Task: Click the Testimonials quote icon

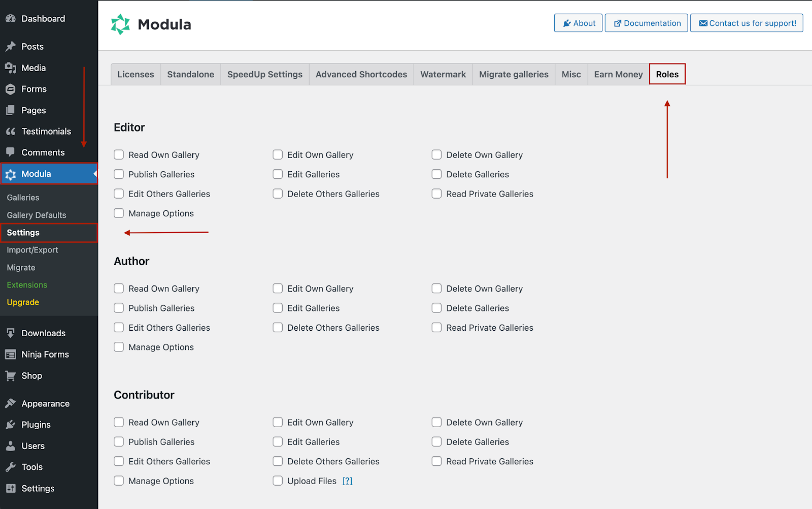Action: coord(11,132)
